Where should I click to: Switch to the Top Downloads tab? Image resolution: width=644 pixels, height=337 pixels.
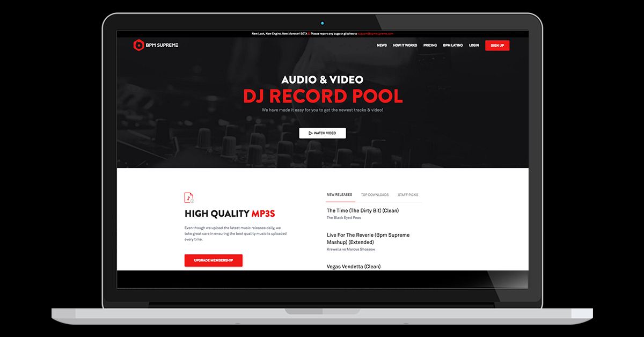375,195
